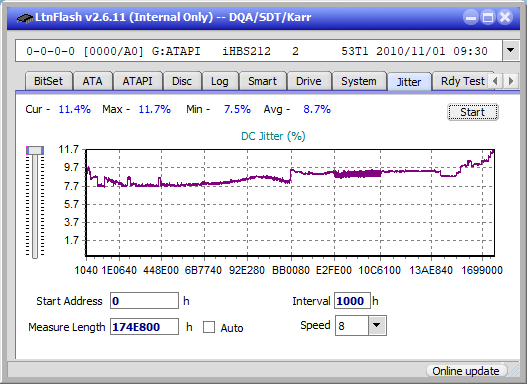Grab the vertical scale slider thumb
527x384 pixels.
tap(35, 150)
